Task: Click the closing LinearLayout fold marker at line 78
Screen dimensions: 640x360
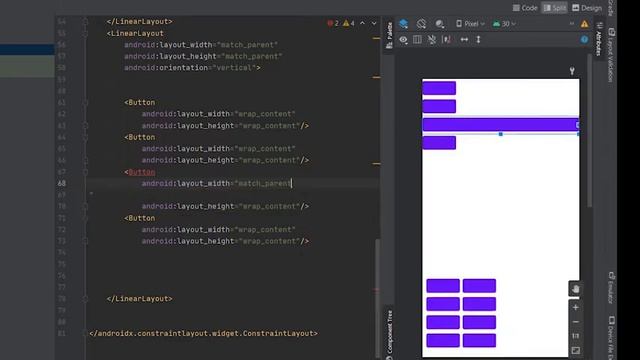Action: coord(85,299)
